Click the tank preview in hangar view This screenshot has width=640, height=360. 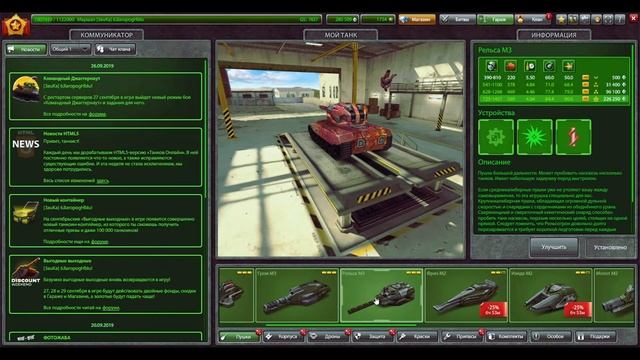pos(350,131)
